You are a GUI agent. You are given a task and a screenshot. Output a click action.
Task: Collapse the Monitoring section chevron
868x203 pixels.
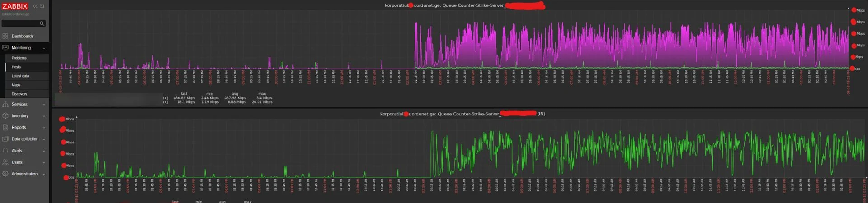click(x=44, y=48)
